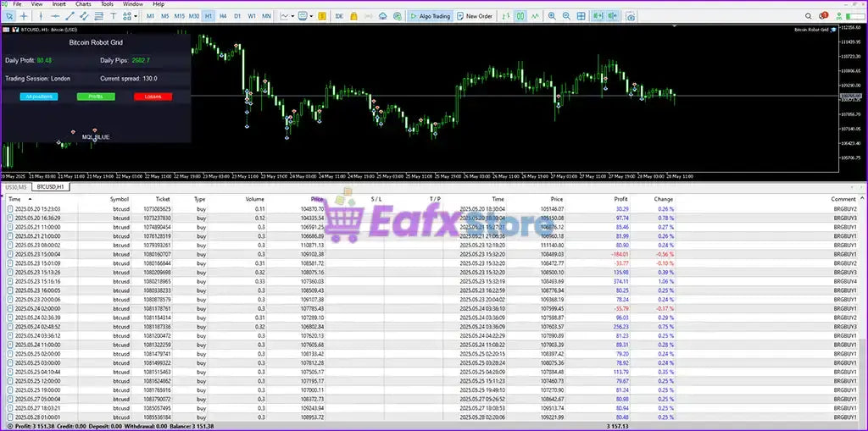This screenshot has height=431, width=868.
Task: Open notifications with red badge
Action: click(823, 15)
